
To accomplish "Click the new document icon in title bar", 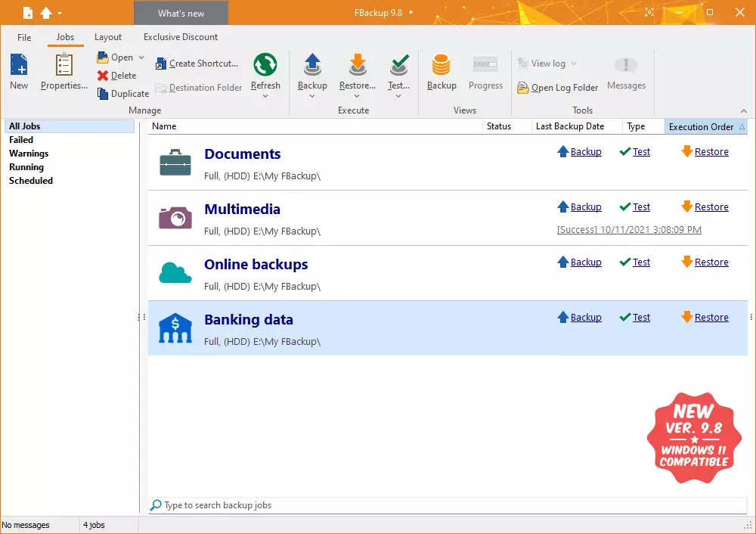I will point(28,13).
